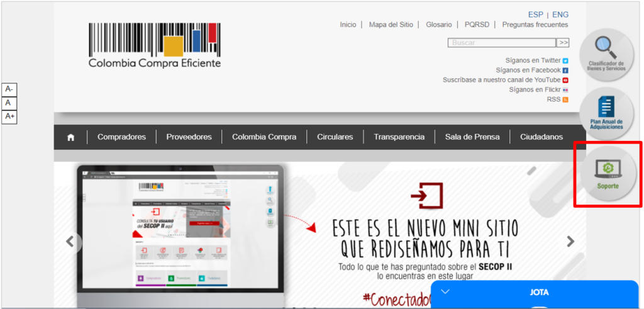Show previous slide with left arrow
Screen dimensions: 644x309
click(70, 241)
